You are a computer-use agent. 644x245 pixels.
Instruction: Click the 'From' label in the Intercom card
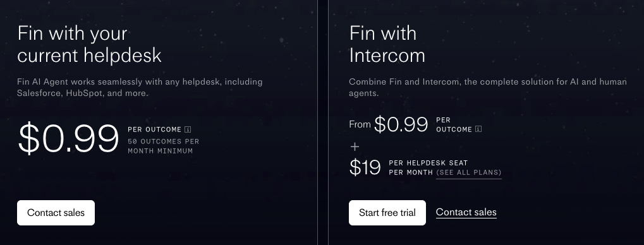[360, 124]
